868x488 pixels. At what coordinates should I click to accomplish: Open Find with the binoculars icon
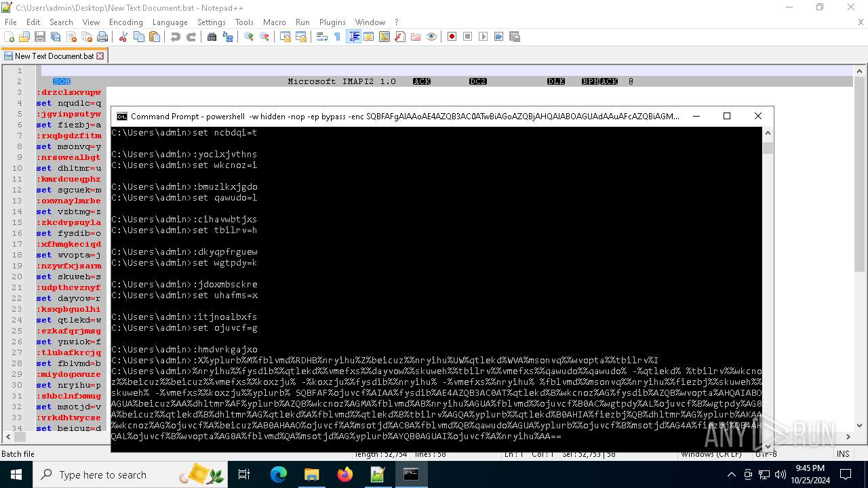(x=212, y=37)
